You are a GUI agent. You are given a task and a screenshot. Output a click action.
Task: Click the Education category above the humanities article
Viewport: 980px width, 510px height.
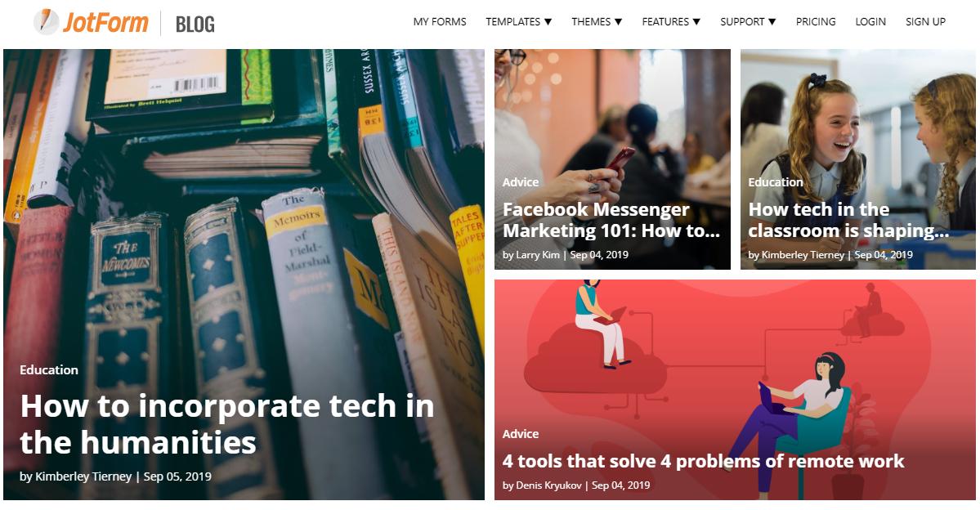point(49,370)
